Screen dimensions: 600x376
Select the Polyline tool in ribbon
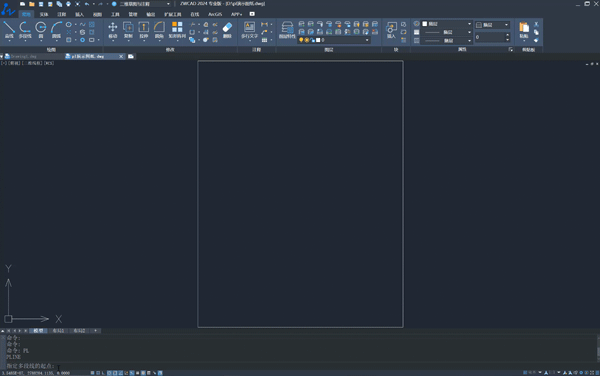point(25,30)
